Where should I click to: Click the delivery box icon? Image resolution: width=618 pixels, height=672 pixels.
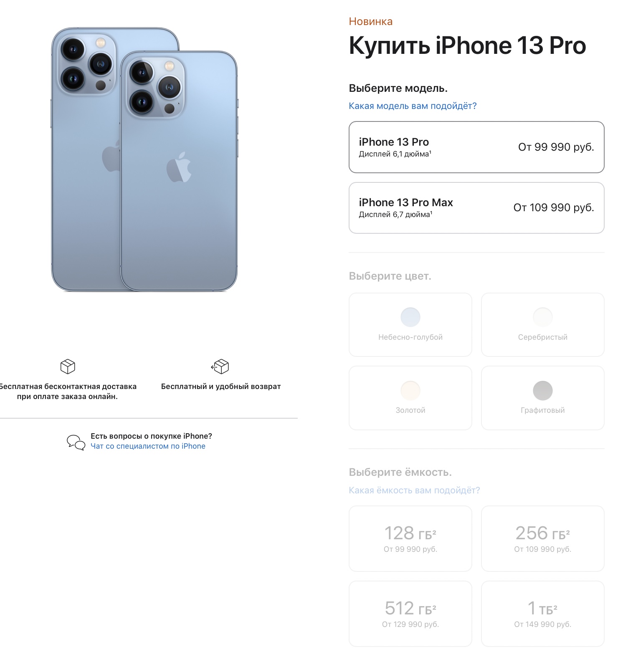[68, 366]
